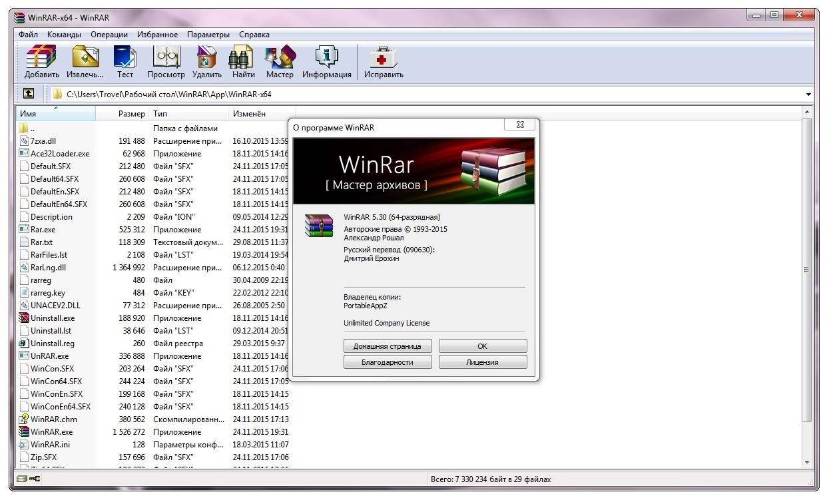Viewport: 831px width, 504px height.
Task: Open the Операции menu
Action: click(109, 35)
